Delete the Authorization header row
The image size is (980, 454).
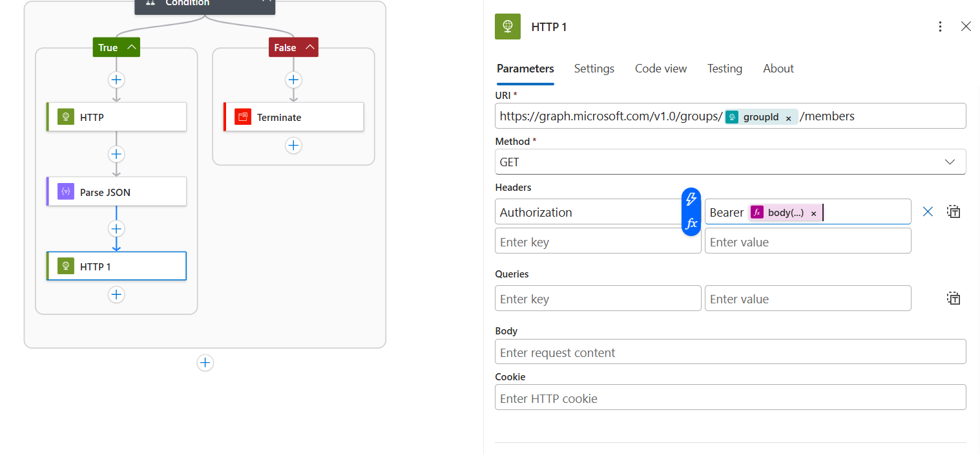928,211
